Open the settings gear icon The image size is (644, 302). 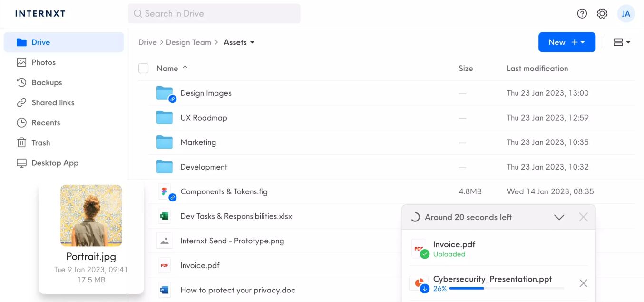(x=602, y=13)
